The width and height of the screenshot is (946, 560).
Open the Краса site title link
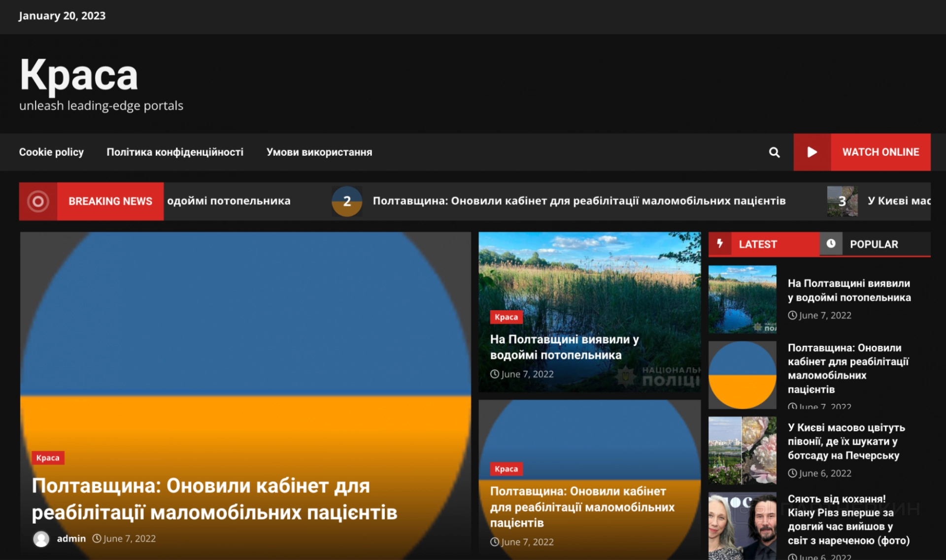[79, 75]
